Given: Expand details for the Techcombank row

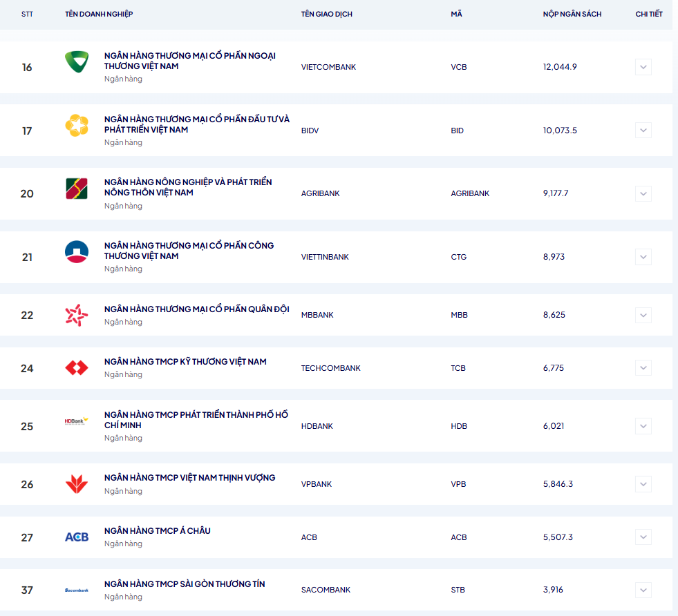Looking at the screenshot, I should point(643,368).
